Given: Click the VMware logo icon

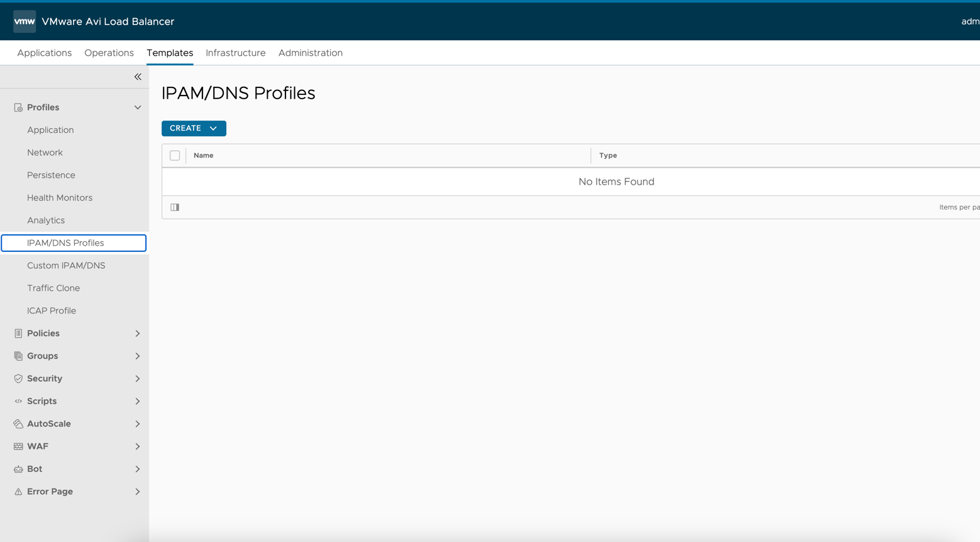Looking at the screenshot, I should pyautogui.click(x=25, y=21).
